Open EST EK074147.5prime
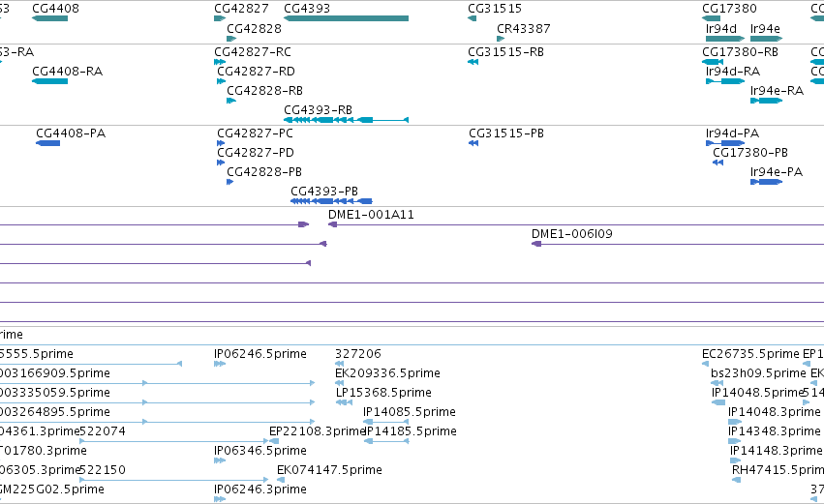Viewport: 824px width, 504px height. [x=329, y=470]
